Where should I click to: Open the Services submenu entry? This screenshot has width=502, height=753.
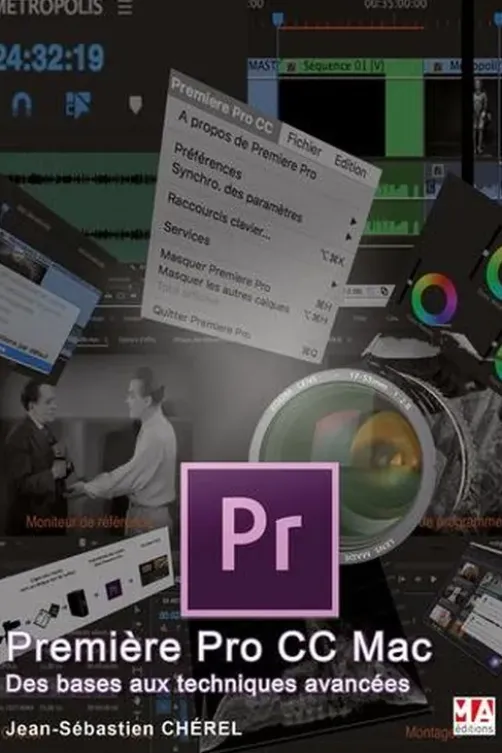(x=186, y=233)
